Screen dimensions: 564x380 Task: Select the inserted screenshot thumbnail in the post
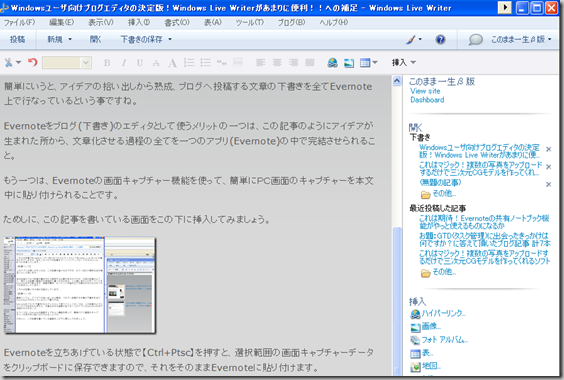(x=79, y=285)
